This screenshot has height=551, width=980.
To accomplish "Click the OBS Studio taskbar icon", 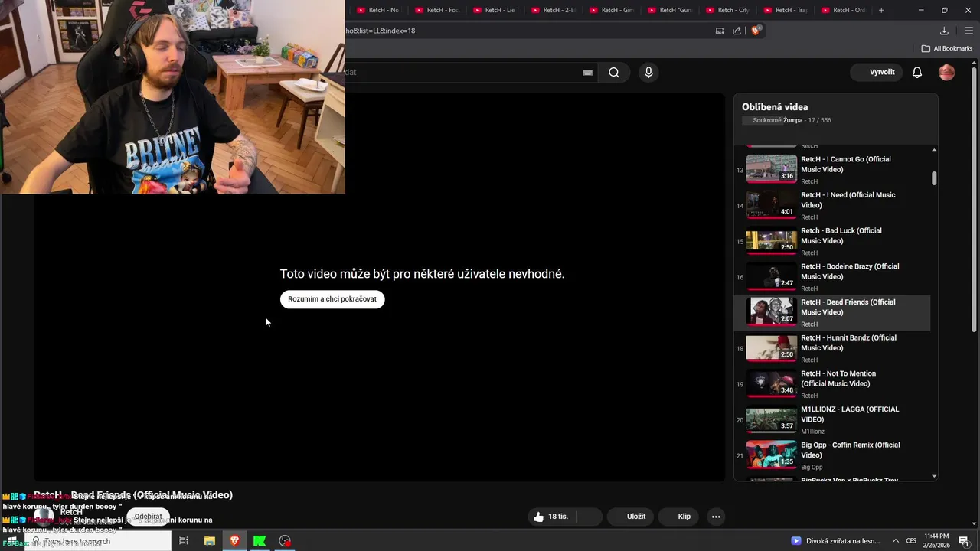I will tap(285, 541).
